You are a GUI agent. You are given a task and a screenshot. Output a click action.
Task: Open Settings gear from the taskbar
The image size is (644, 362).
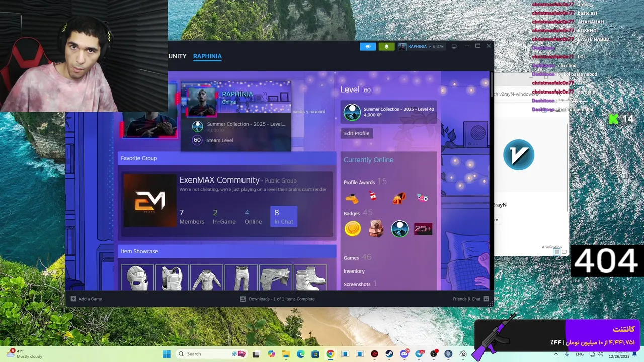coord(463,354)
